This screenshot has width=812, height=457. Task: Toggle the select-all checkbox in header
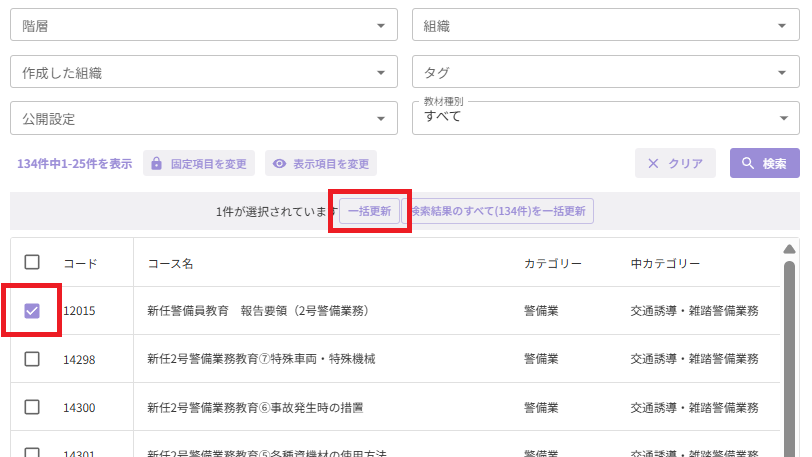[32, 262]
